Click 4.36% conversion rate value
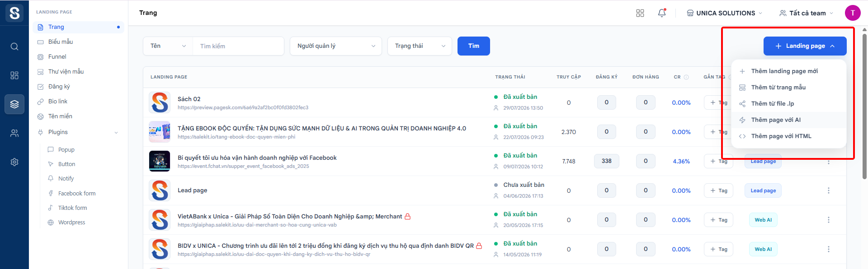The width and height of the screenshot is (868, 269). [681, 161]
